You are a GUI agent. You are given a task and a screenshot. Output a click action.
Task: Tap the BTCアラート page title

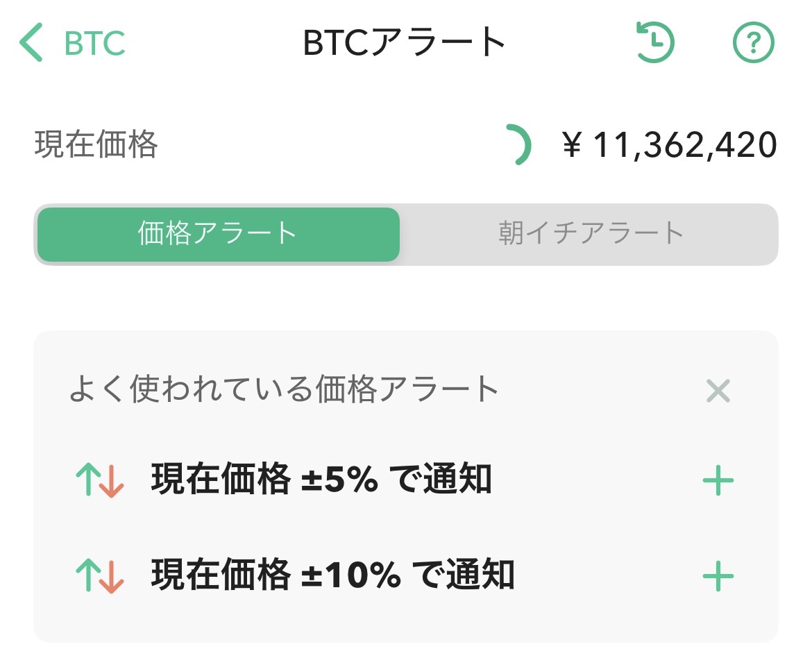pos(405,43)
